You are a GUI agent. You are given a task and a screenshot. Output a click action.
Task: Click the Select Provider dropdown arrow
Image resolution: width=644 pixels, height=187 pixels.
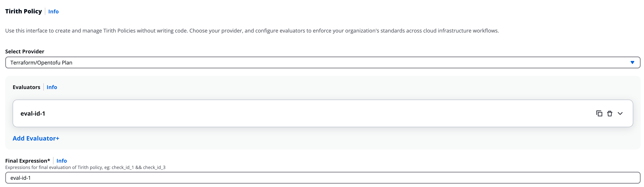pos(632,62)
